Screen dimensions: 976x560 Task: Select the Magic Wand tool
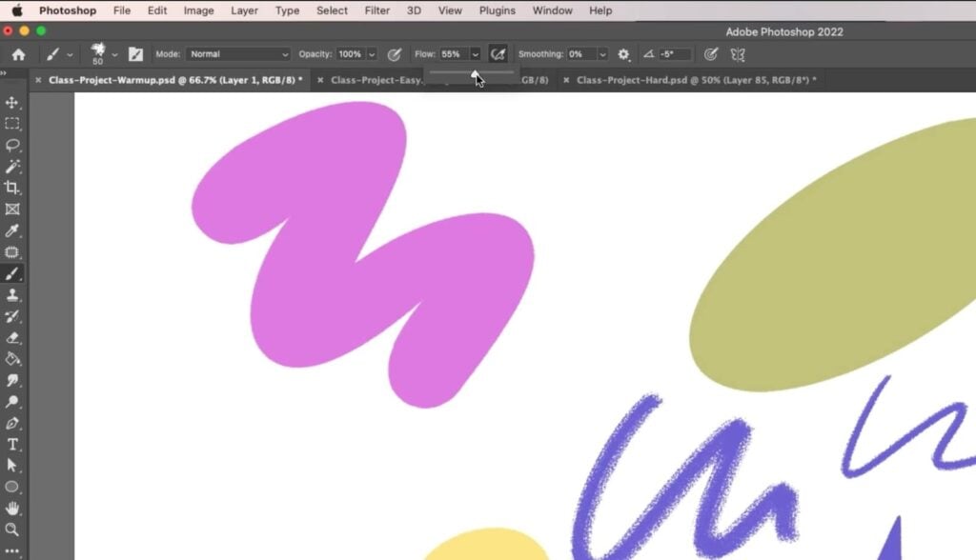pyautogui.click(x=11, y=166)
